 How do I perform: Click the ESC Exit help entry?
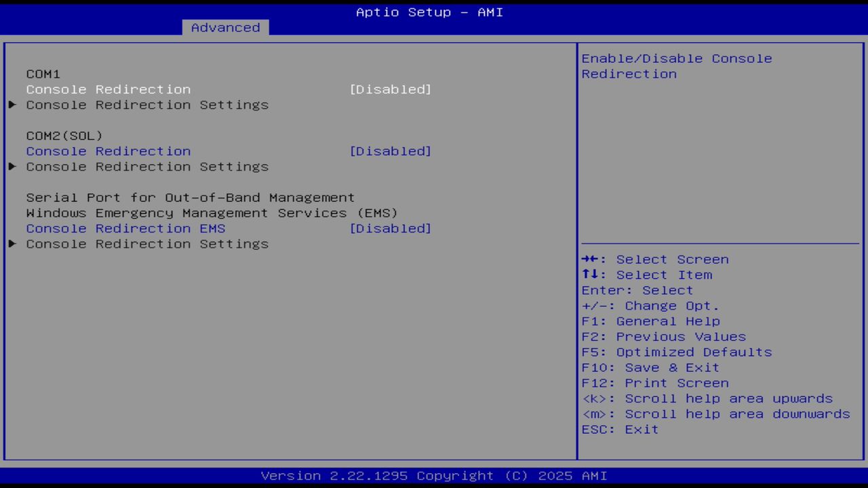click(x=619, y=429)
